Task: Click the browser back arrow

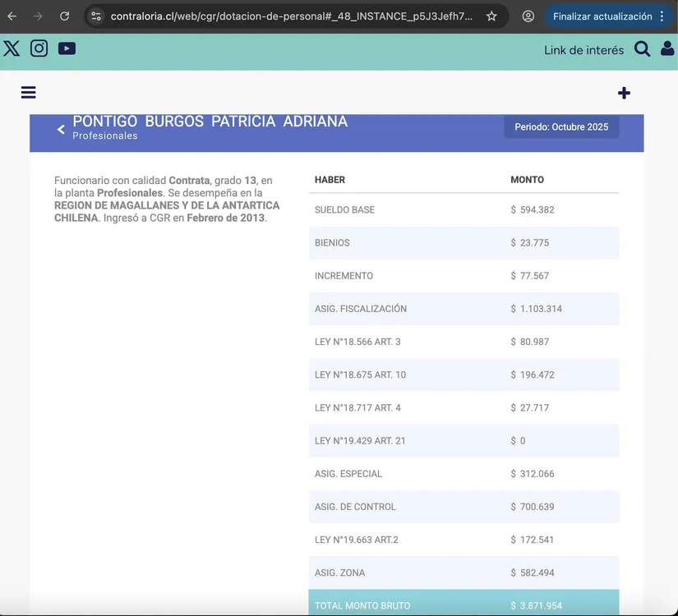Action: [12, 16]
